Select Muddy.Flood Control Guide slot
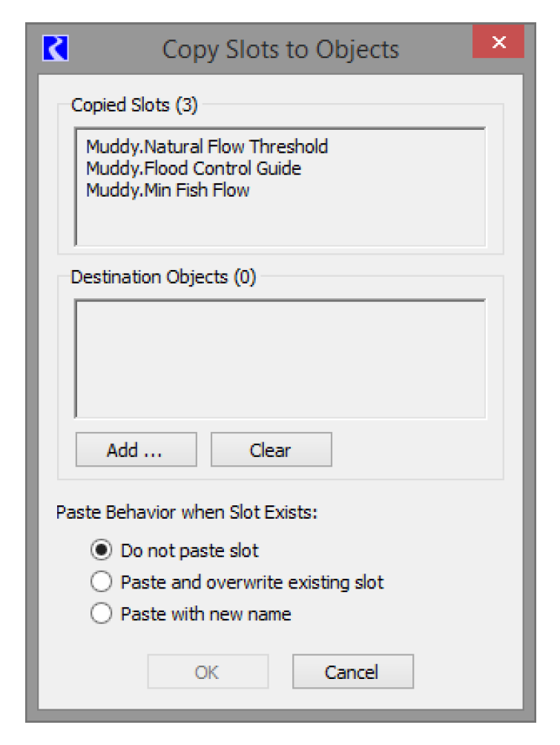560x745 pixels. point(194,168)
